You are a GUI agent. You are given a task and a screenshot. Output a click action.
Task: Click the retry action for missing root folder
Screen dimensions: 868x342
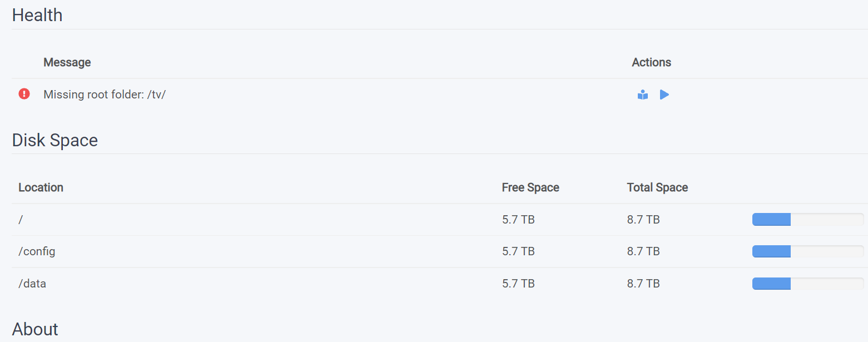(x=664, y=95)
